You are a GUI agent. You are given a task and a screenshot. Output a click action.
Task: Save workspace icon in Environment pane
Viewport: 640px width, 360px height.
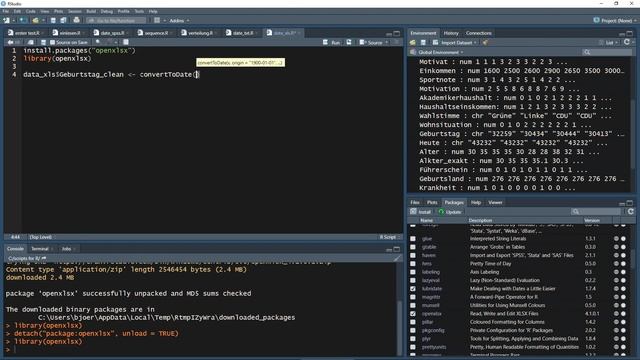click(423, 42)
